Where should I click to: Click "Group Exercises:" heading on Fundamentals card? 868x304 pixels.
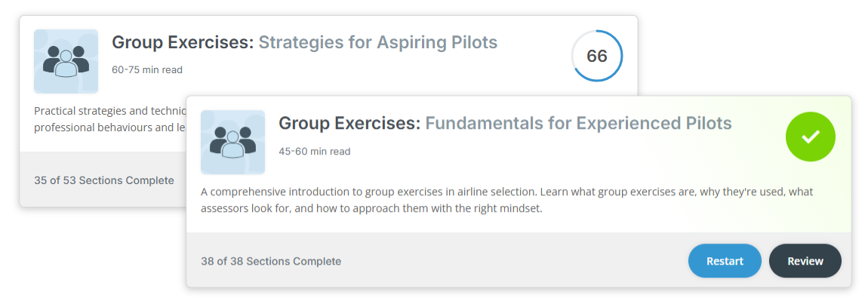point(349,123)
